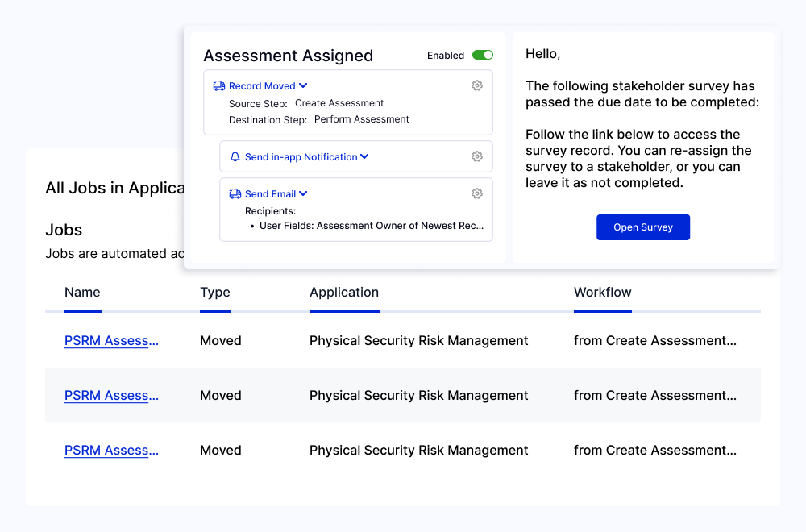Toggle the Enabled switch off
The image size is (806, 532).
pyautogui.click(x=482, y=55)
